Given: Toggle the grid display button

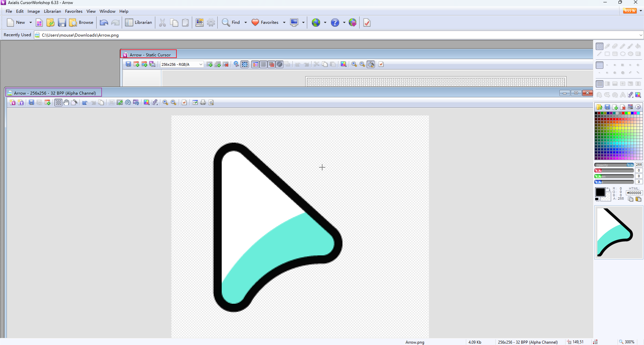Looking at the screenshot, I should [264, 64].
